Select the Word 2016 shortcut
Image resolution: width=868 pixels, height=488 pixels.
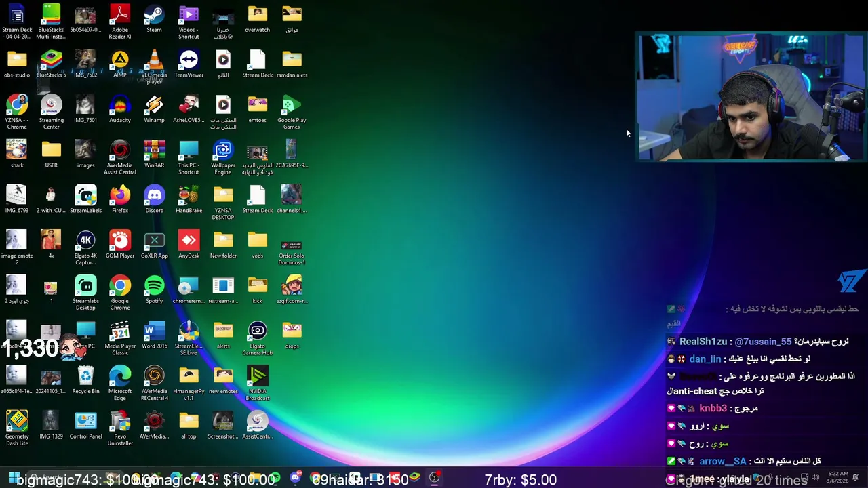pyautogui.click(x=154, y=335)
